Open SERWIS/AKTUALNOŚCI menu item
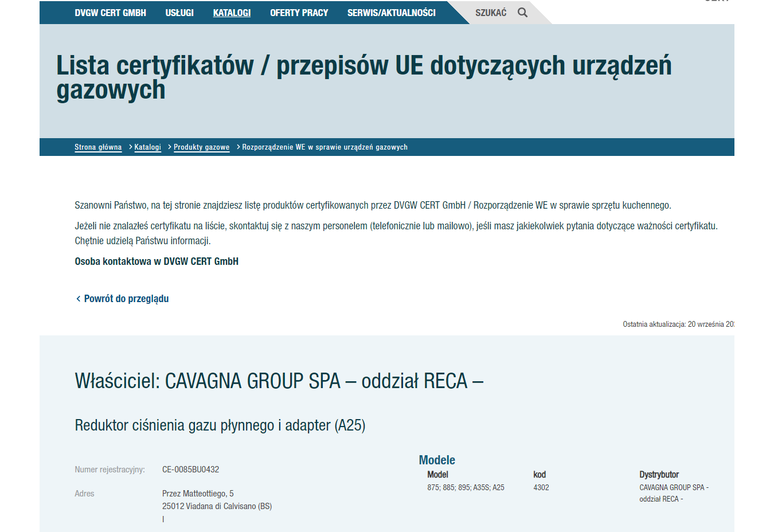 391,13
